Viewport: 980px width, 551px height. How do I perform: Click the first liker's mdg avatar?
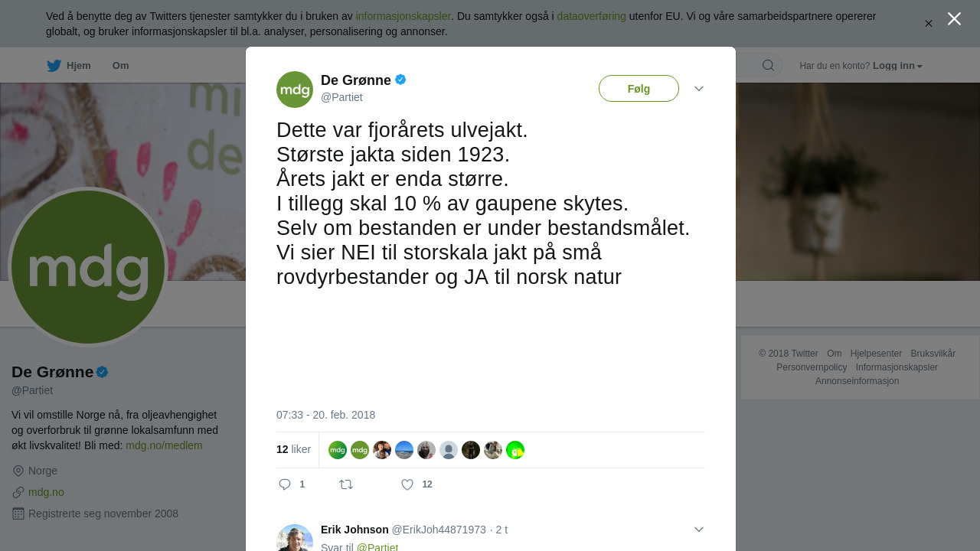338,450
